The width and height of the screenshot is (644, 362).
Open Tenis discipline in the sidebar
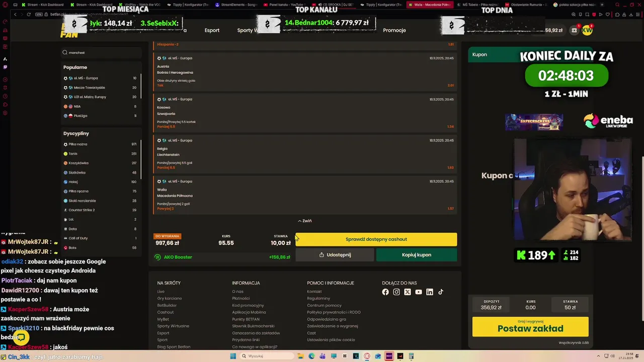pyautogui.click(x=100, y=154)
